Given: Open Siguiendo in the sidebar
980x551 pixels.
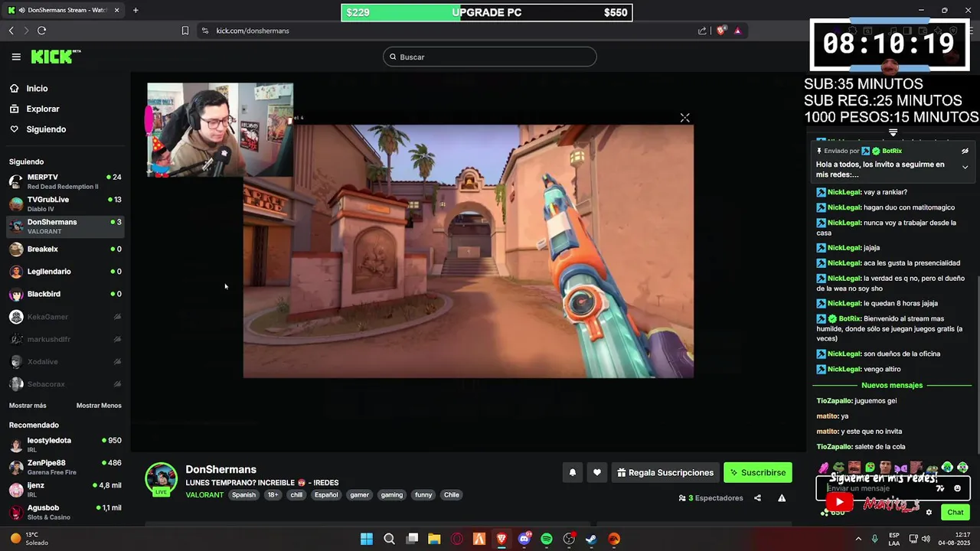Looking at the screenshot, I should click(x=46, y=129).
